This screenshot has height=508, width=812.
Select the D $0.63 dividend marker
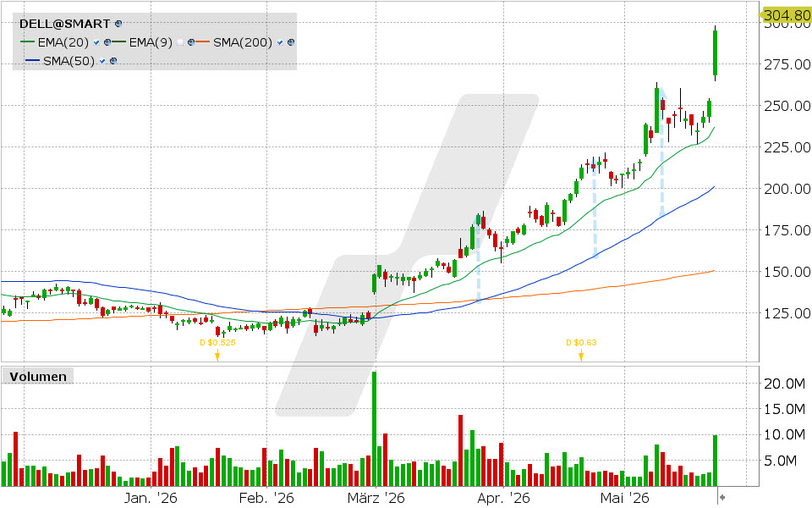coord(581,350)
